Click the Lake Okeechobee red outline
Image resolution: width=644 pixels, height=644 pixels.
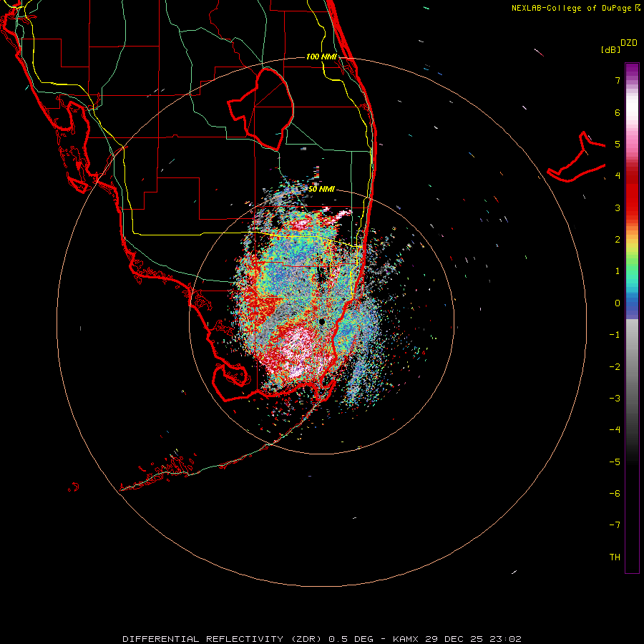pos(260,109)
